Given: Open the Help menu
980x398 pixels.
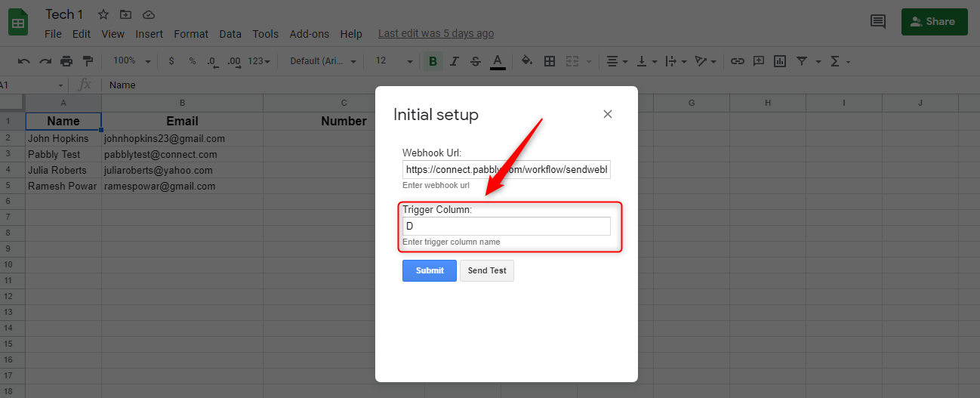Looking at the screenshot, I should [x=351, y=34].
